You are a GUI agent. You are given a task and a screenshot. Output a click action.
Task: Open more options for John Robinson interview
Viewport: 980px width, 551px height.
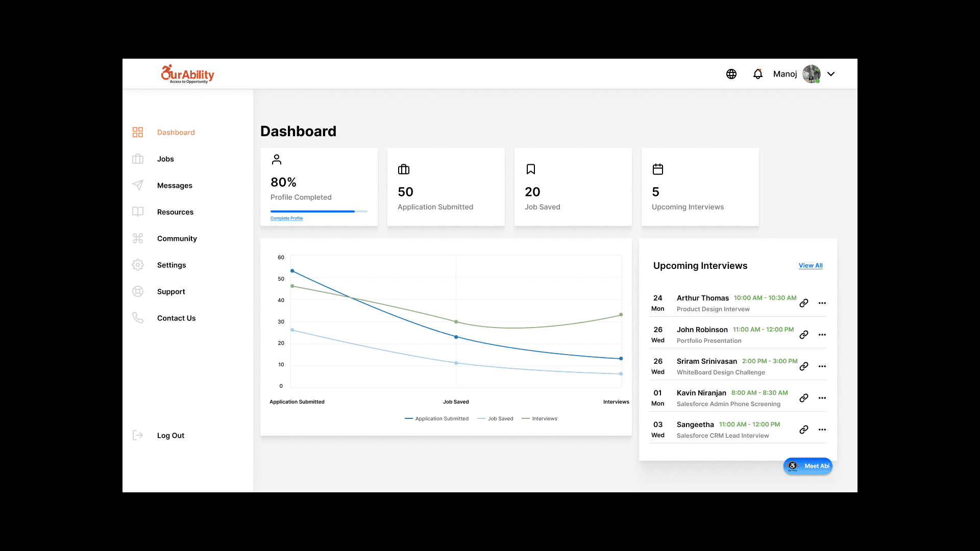[x=822, y=335]
